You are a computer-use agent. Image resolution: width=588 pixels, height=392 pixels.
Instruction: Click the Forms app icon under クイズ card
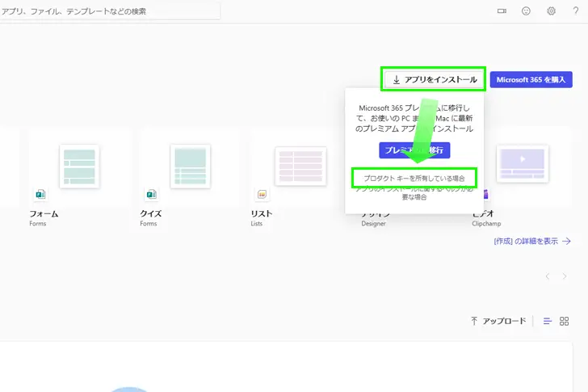point(152,194)
